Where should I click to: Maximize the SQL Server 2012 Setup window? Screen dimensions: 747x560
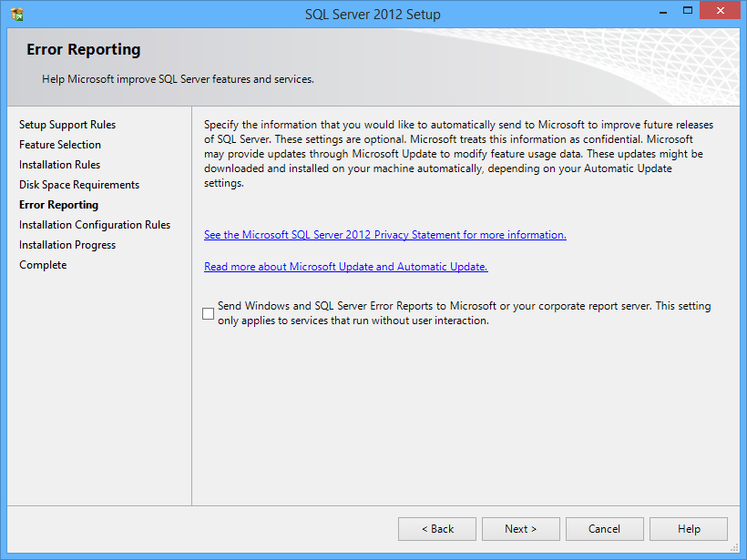point(688,11)
